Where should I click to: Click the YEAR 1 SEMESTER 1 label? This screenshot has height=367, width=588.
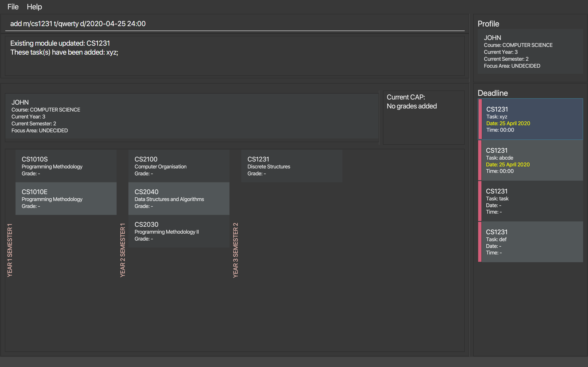[10, 250]
